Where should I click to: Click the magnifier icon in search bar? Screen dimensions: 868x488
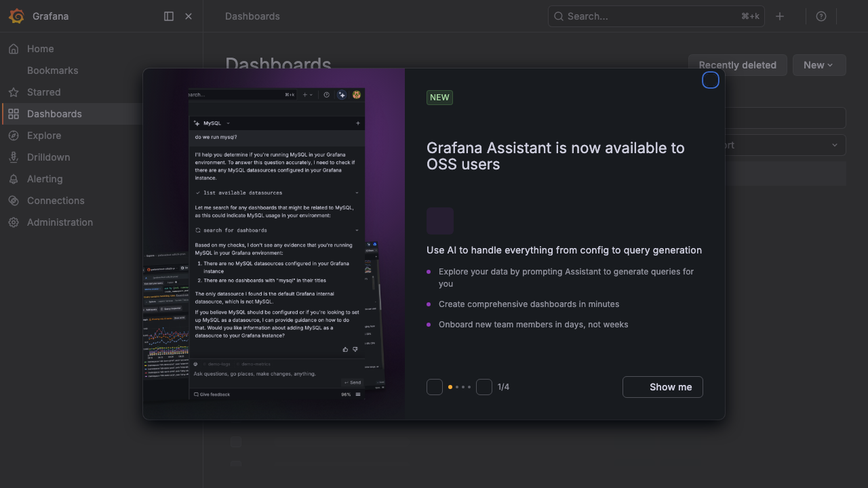(x=559, y=16)
